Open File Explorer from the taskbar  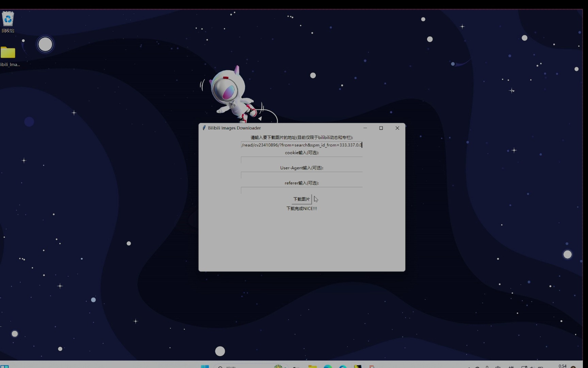click(312, 366)
